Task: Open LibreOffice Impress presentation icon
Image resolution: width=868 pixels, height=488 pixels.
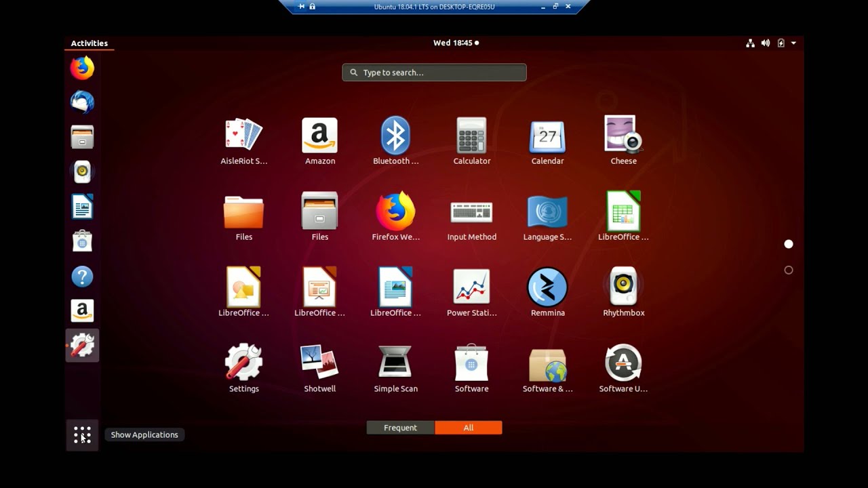Action: click(x=320, y=293)
